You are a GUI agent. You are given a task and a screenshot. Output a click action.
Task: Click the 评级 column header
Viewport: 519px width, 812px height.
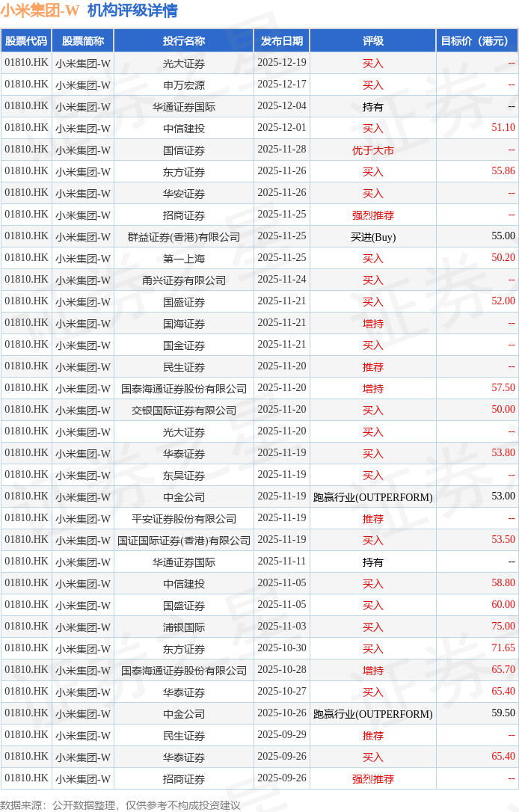coord(373,41)
